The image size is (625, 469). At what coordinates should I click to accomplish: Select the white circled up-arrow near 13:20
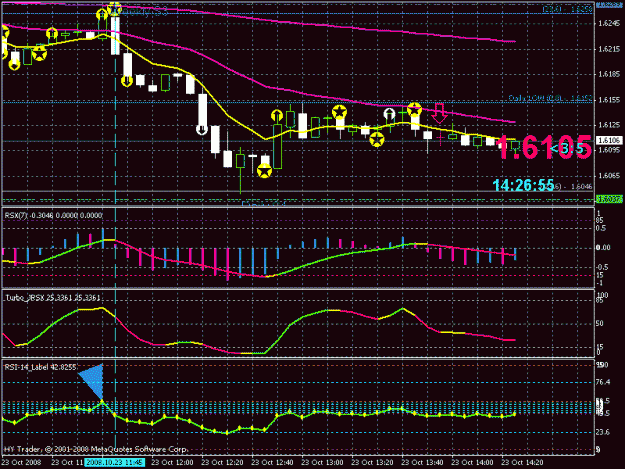(x=389, y=115)
